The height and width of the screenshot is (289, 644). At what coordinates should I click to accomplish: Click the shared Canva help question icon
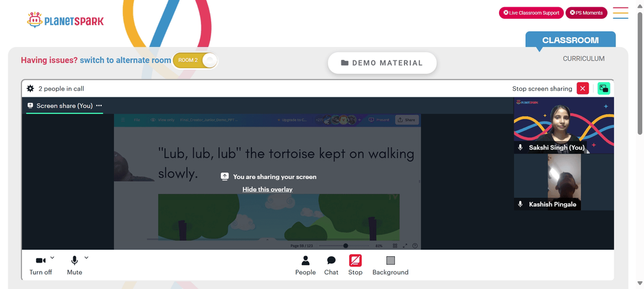point(415,245)
